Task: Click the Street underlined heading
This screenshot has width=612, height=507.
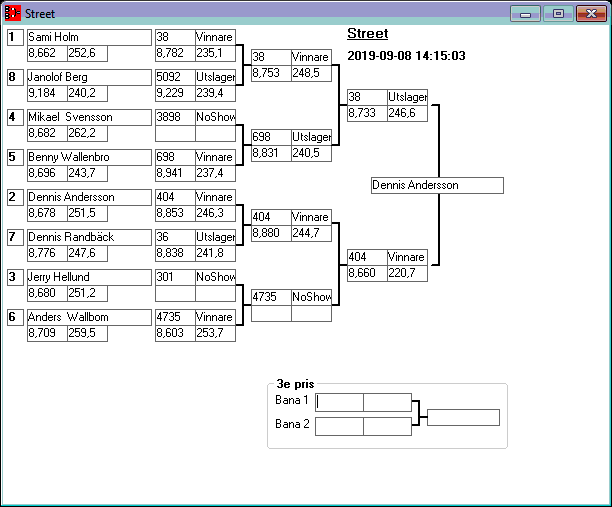Action: pos(367,34)
